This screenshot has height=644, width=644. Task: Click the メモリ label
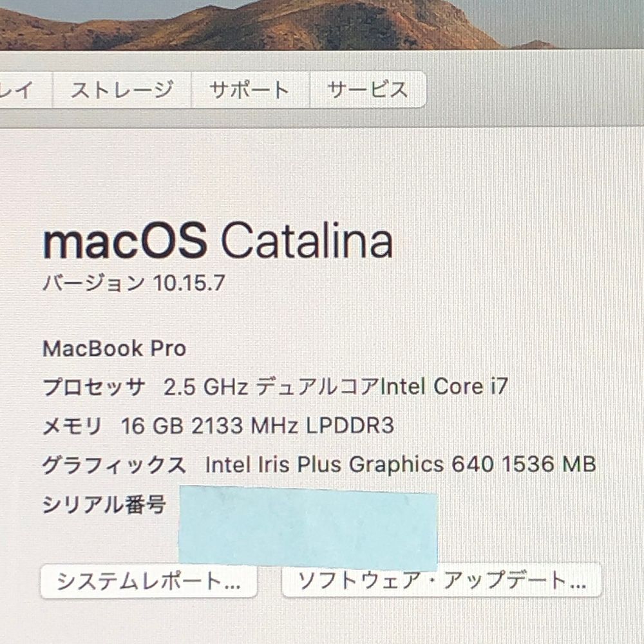(x=72, y=426)
